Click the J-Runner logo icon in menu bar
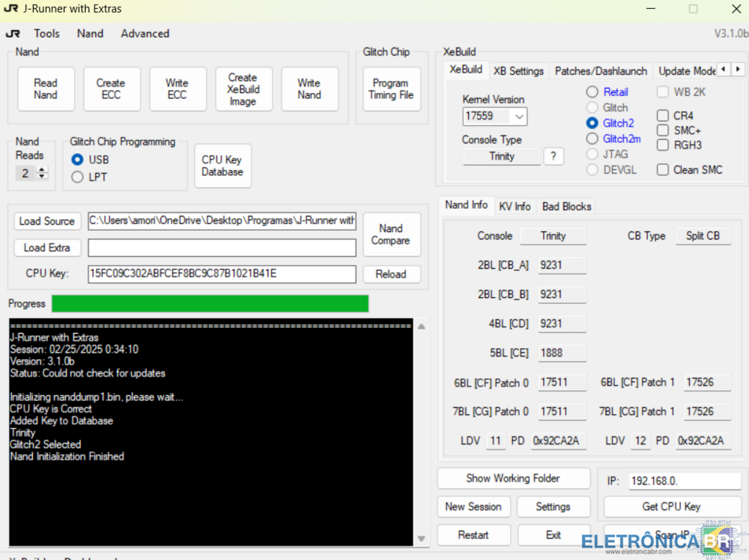The width and height of the screenshot is (749, 560). tap(13, 34)
